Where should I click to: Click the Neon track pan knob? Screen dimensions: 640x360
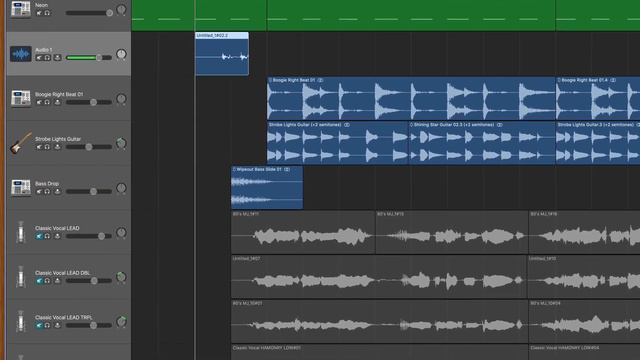121,10
